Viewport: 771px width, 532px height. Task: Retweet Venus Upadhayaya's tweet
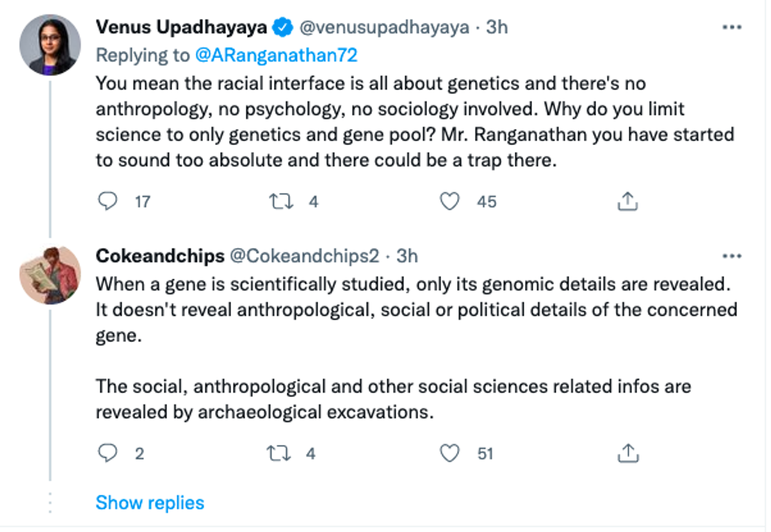point(281,201)
